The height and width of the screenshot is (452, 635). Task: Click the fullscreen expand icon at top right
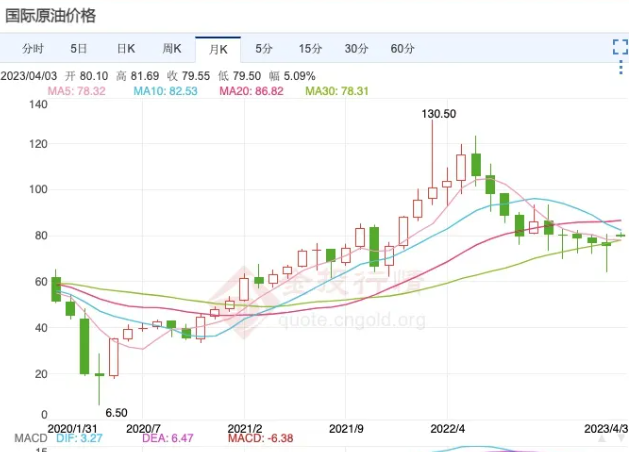pos(619,47)
